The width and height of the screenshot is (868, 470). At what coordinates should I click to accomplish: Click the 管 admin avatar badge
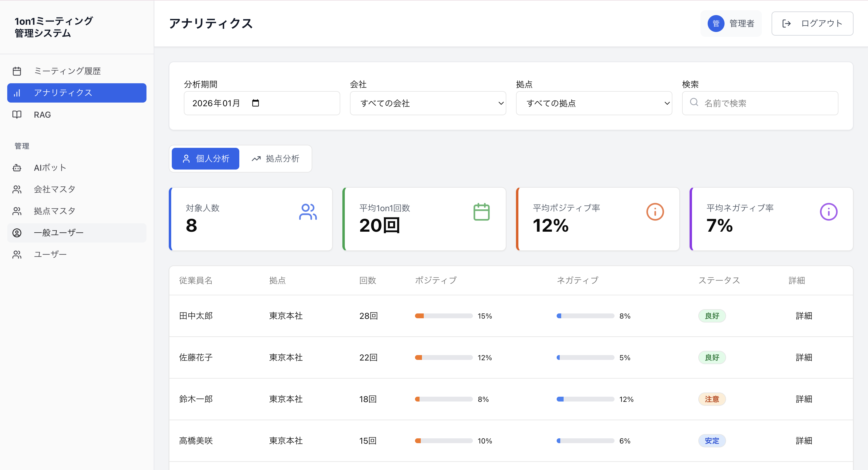tap(716, 23)
